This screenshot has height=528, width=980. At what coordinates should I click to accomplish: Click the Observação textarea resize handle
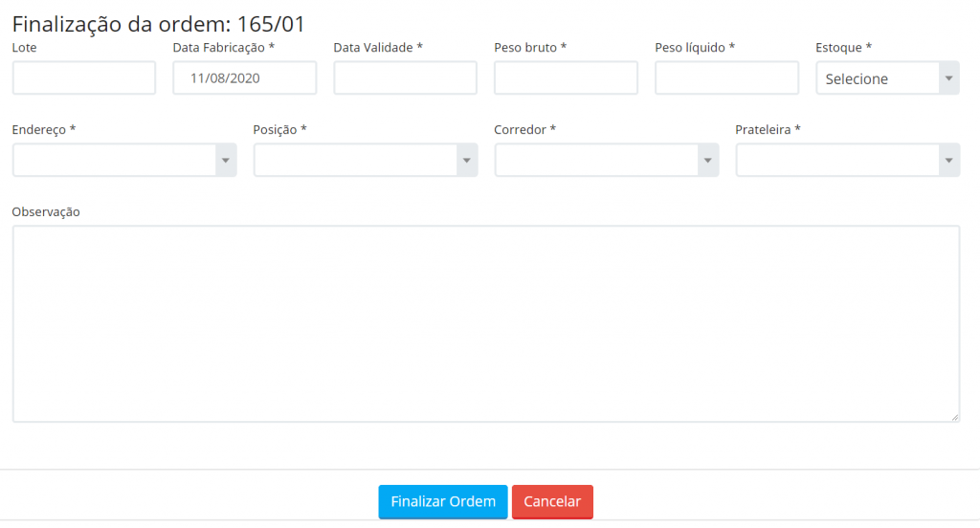955,417
